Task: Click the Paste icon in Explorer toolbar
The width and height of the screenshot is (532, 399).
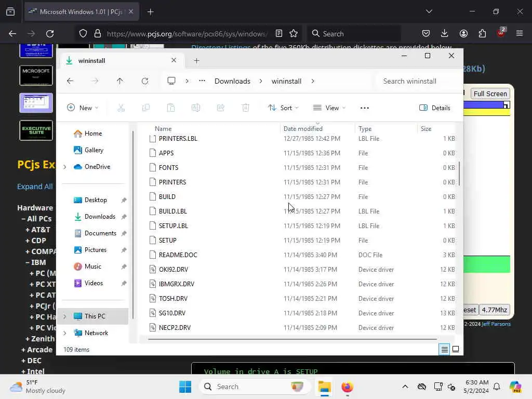Action: tap(171, 108)
